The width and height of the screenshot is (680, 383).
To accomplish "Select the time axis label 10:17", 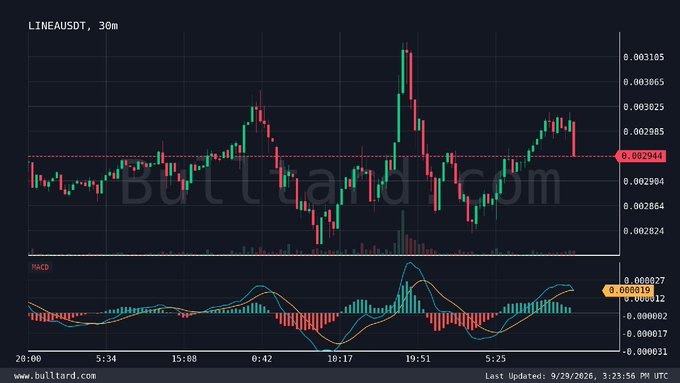I will point(340,359).
